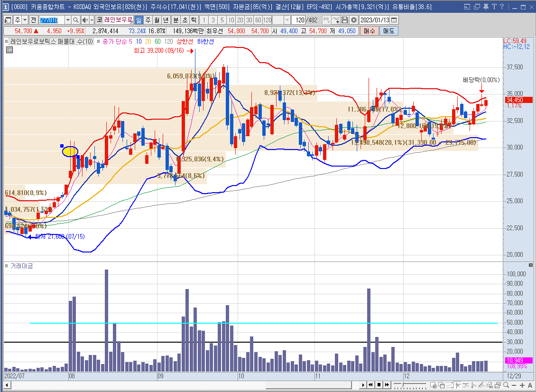Click the 매수 buy button

click(x=369, y=31)
